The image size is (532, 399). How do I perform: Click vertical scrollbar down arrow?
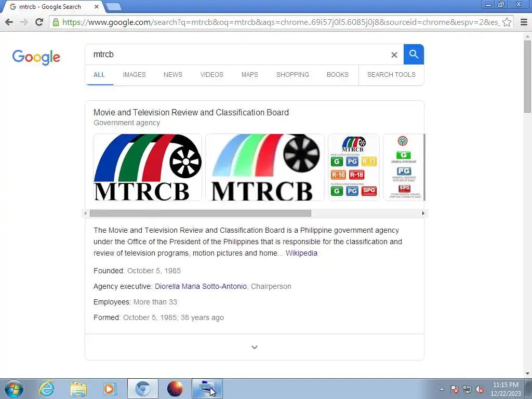click(527, 374)
